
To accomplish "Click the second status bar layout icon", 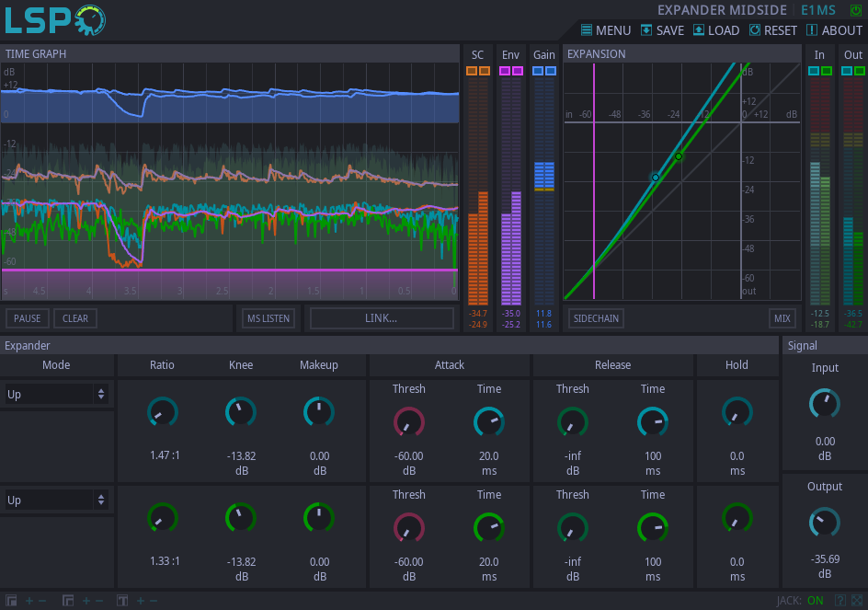I will (x=68, y=601).
